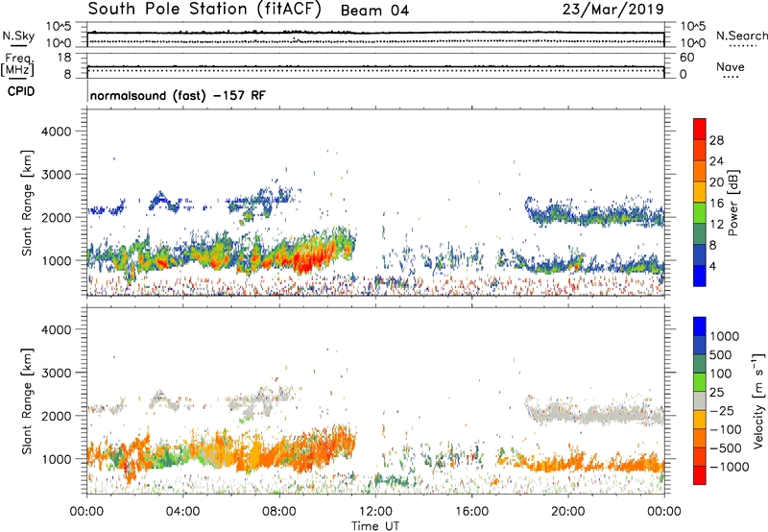The width and height of the screenshot is (768, 532).
Task: Pick the green 25-100 Velocity segment
Action: point(700,382)
